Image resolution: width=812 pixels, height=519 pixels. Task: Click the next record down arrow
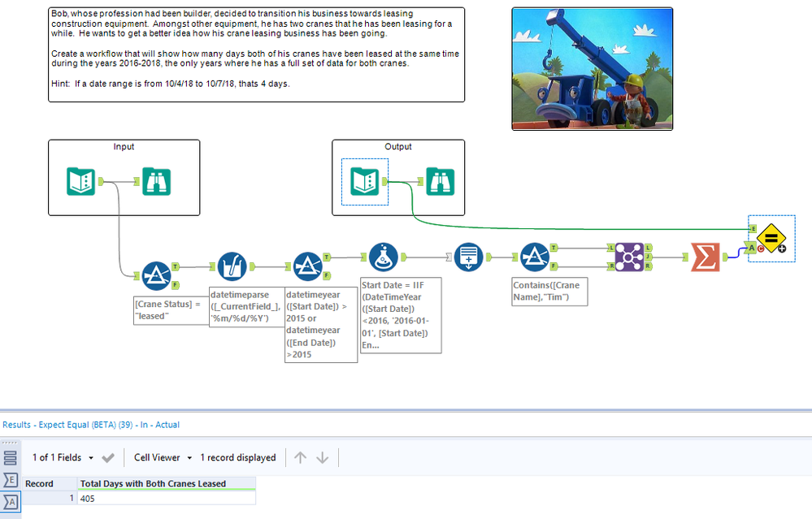click(320, 456)
